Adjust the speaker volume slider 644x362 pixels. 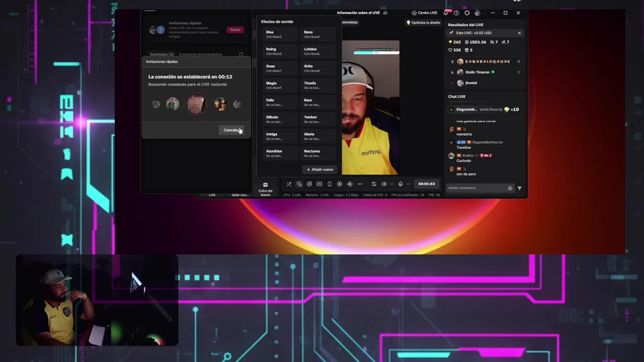coord(392,184)
